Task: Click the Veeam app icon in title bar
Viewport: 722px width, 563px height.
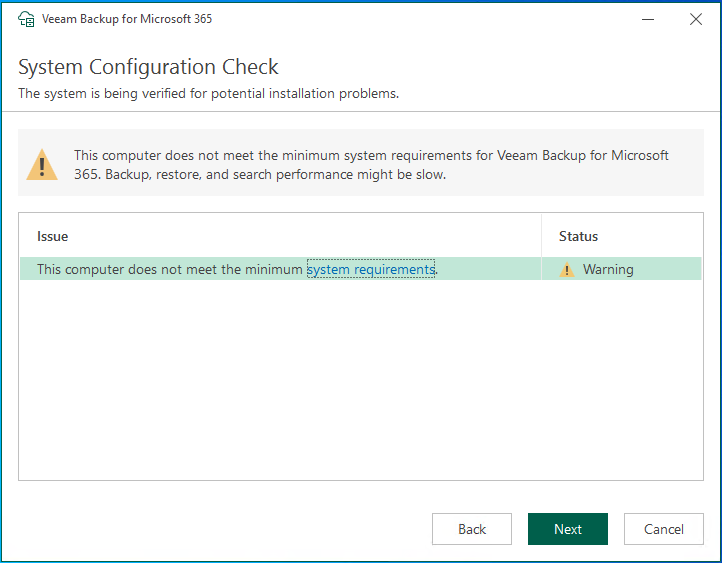Action: tap(27, 19)
